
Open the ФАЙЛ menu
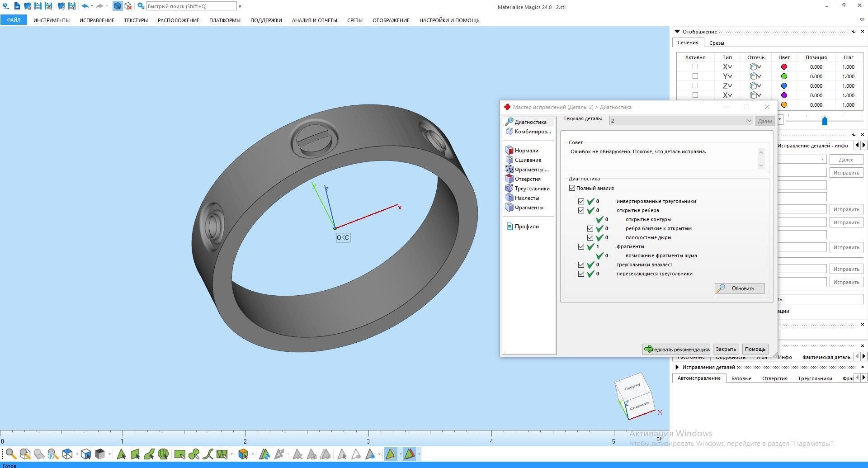click(x=14, y=20)
